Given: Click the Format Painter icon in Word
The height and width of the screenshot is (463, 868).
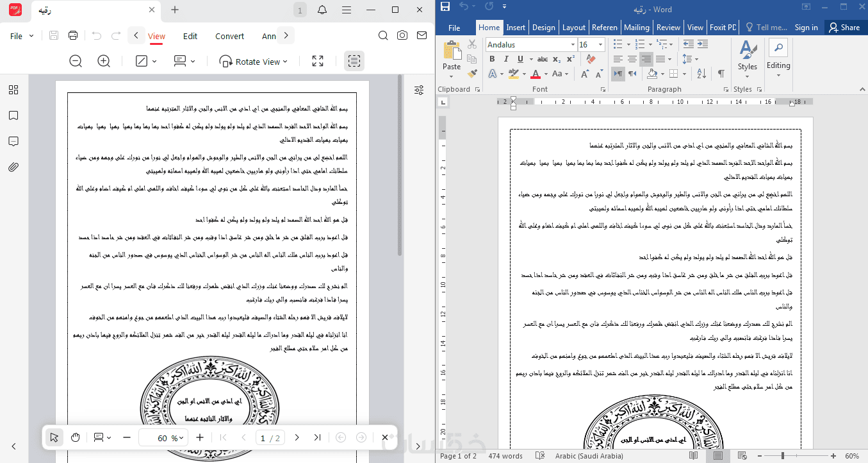Looking at the screenshot, I should (x=472, y=74).
